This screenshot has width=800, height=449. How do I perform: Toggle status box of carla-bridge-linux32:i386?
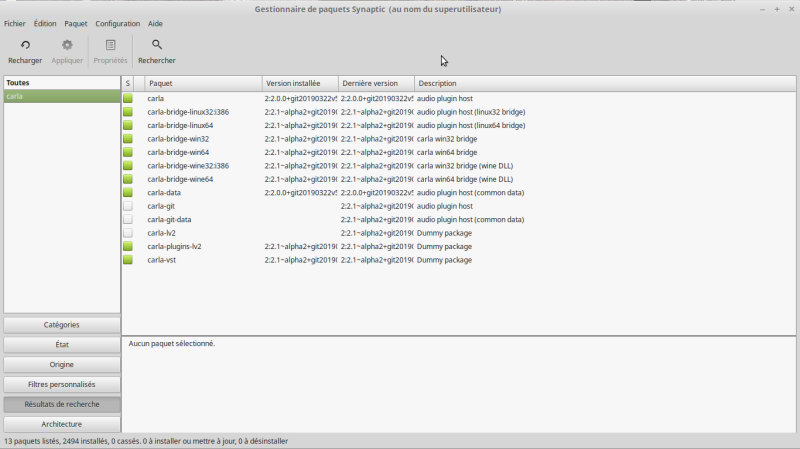tap(128, 112)
